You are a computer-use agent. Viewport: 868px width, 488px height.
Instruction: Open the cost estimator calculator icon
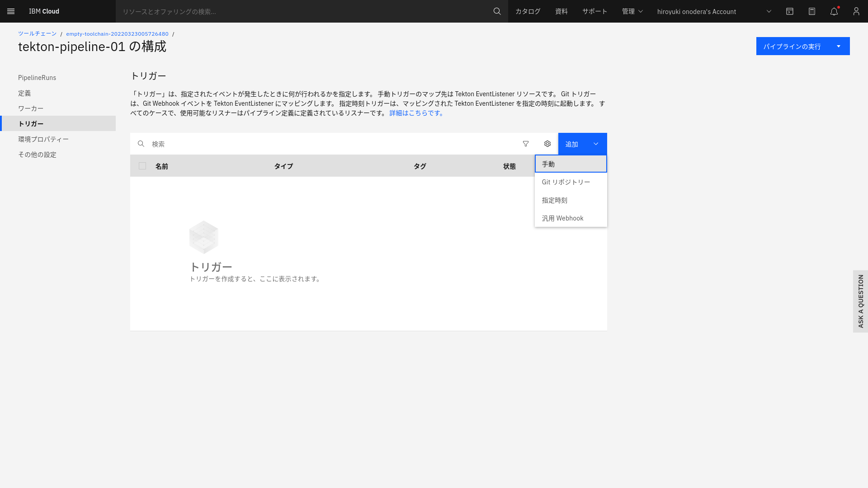[812, 11]
